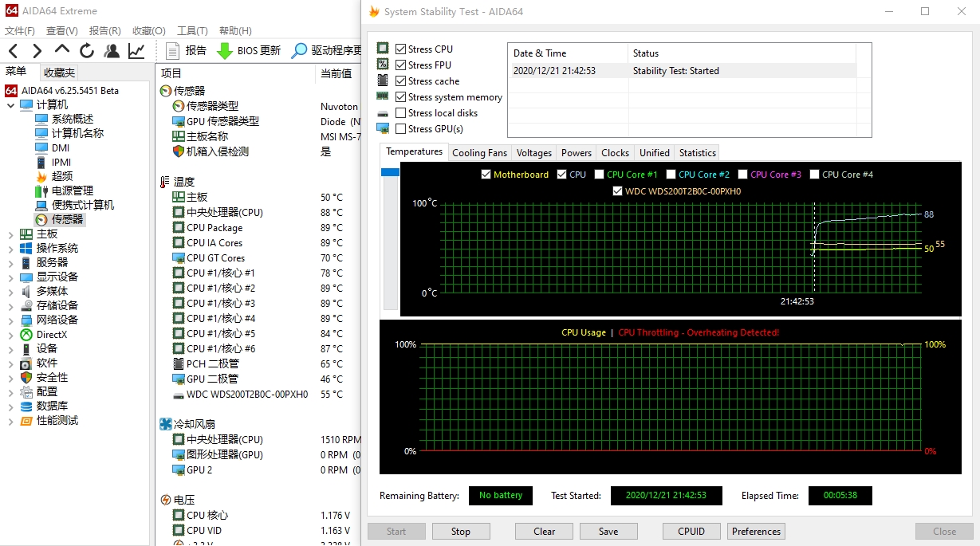The image size is (980, 546).
Task: Go up one level with the up arrow icon
Action: (x=62, y=51)
